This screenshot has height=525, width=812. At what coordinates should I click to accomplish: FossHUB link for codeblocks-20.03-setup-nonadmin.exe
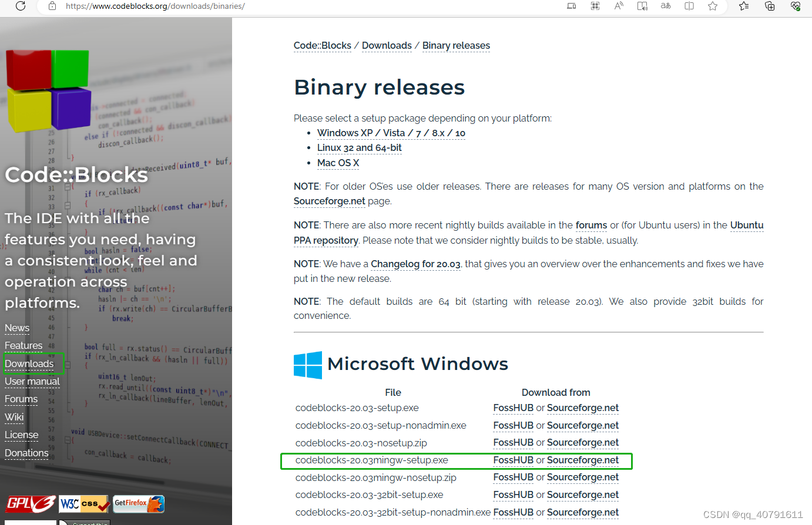[x=514, y=425]
